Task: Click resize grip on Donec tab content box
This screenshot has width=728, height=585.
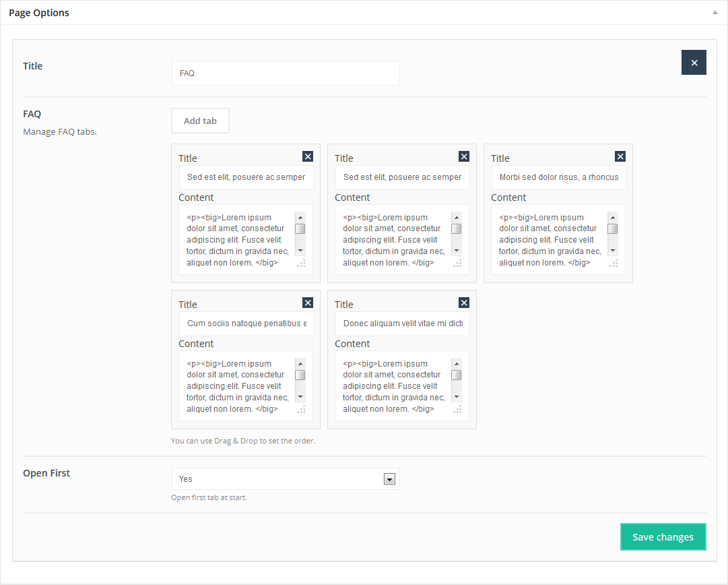Action: click(x=457, y=409)
